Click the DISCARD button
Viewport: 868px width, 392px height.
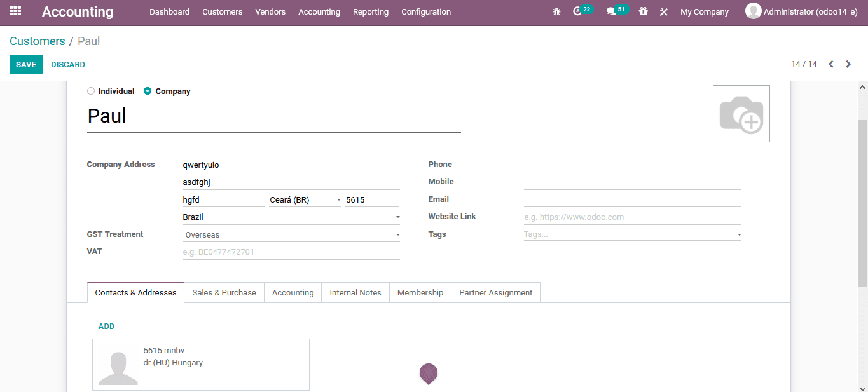coord(68,64)
